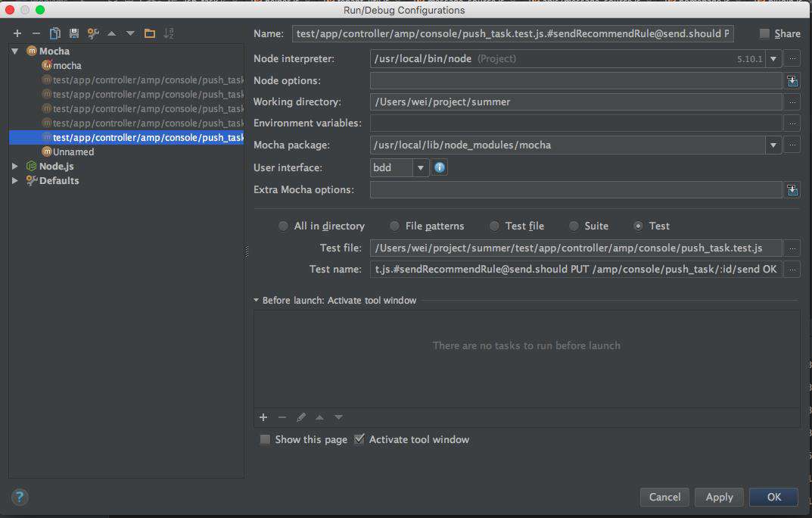Select File patterns radio option
Screen dimensions: 812x518
pyautogui.click(x=394, y=226)
